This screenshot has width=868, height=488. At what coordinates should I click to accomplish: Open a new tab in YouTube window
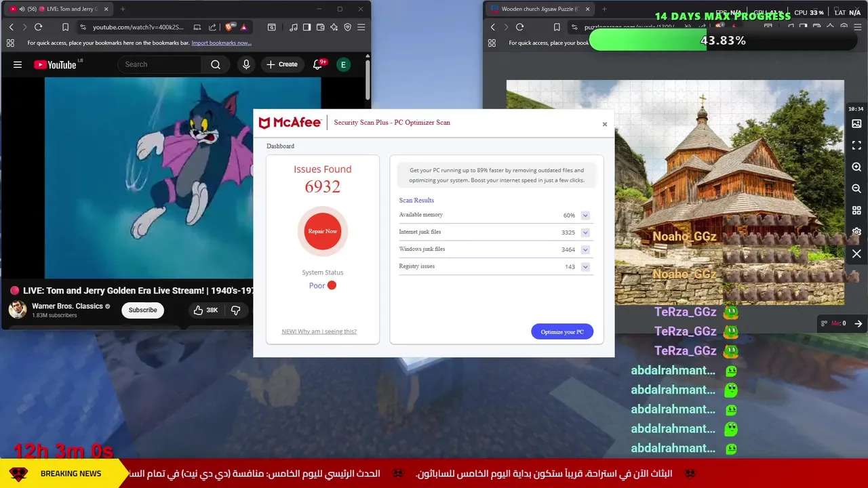coord(123,9)
